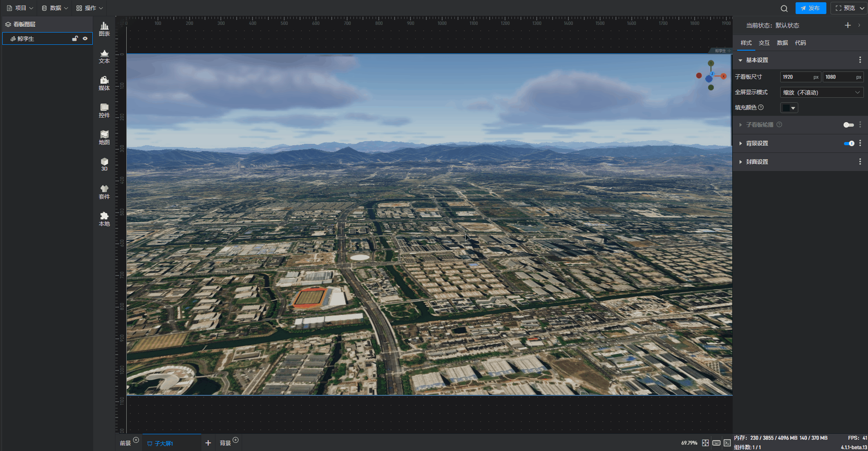Select the 子大屏1 tab
868x451 pixels.
click(172, 443)
